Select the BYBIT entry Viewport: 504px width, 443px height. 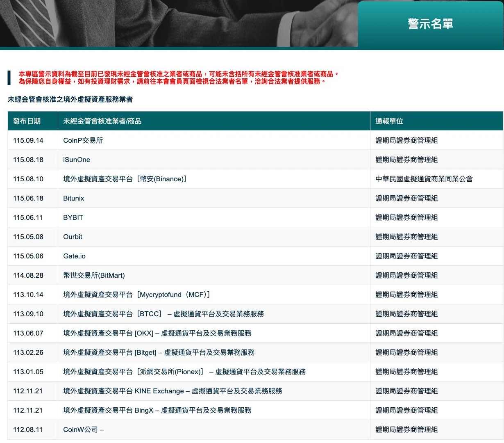point(73,217)
